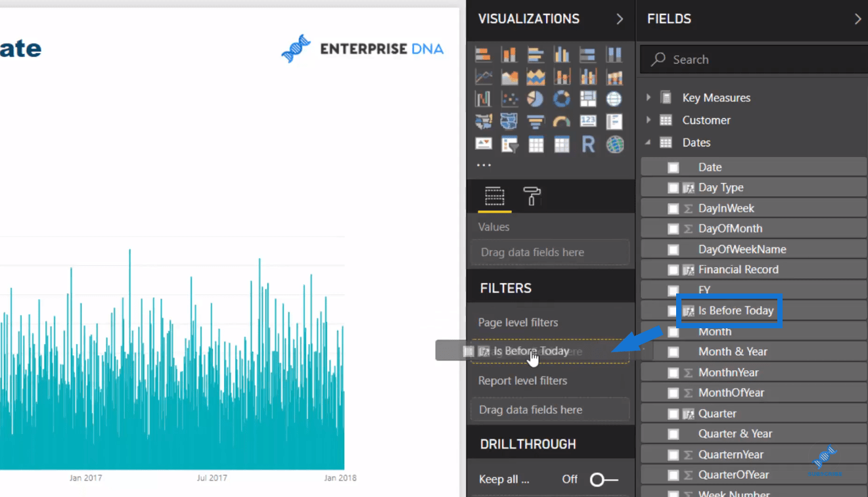868x497 pixels.
Task: Choose the Stacked area chart visual
Action: [x=536, y=77]
